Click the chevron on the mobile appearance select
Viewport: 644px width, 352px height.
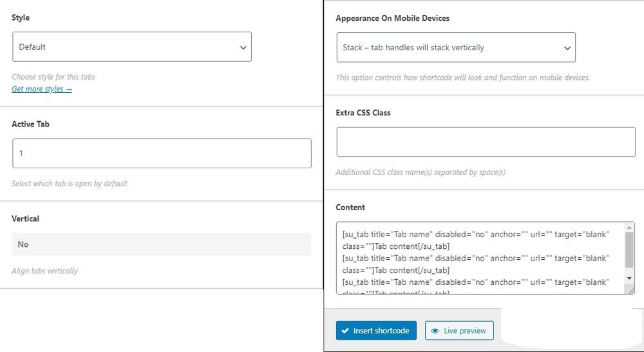click(x=567, y=48)
